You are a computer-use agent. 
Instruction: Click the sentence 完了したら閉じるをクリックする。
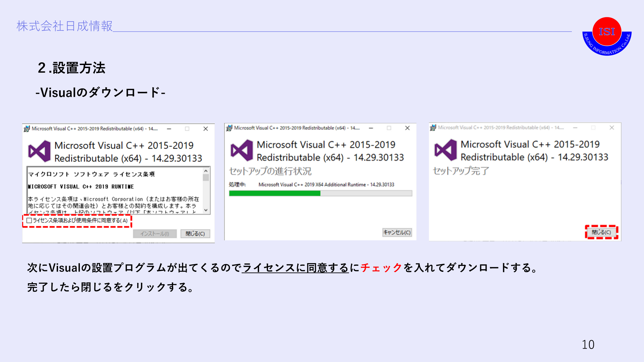pos(111,287)
